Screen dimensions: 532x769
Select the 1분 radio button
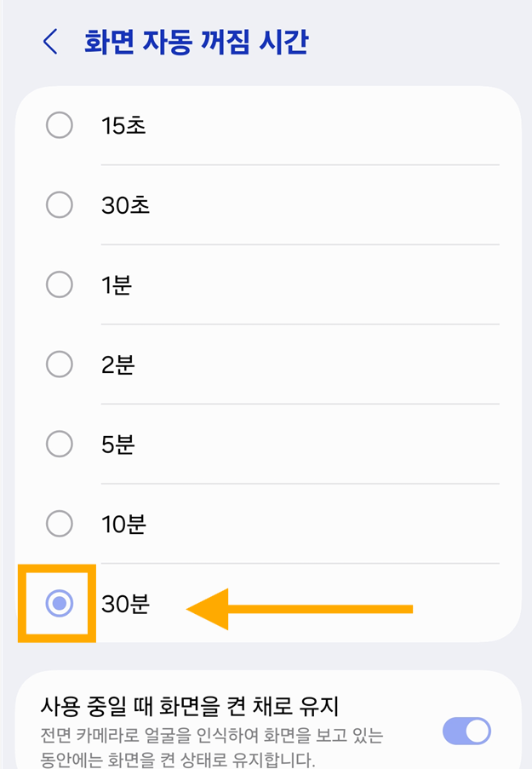click(59, 284)
